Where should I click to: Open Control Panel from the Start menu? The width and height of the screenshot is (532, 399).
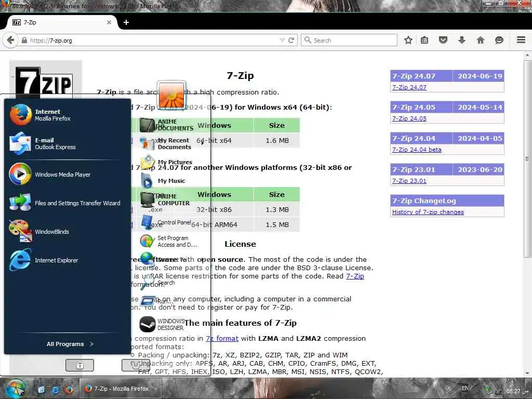coord(166,222)
